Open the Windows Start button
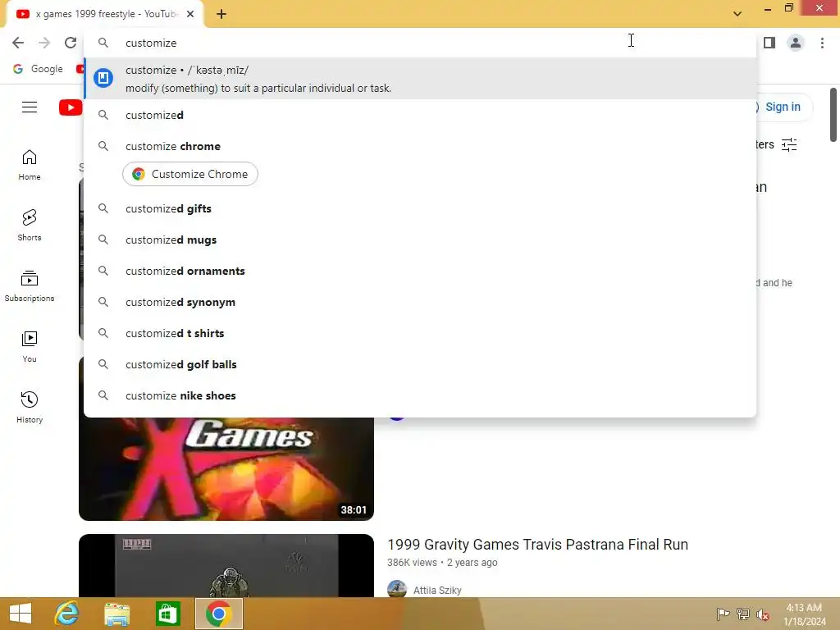 point(21,614)
